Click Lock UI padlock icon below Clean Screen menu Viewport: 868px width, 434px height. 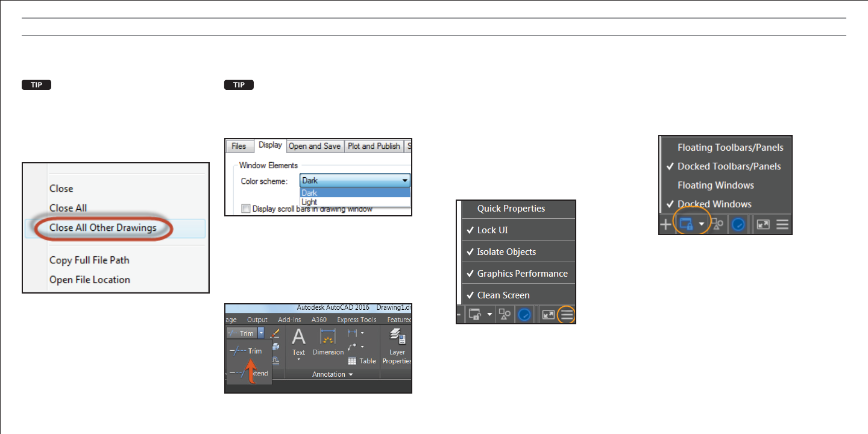click(x=475, y=314)
